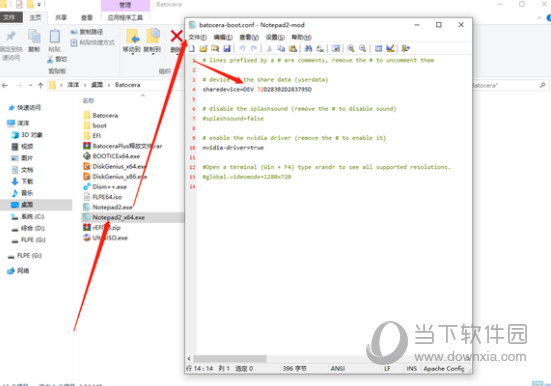Select 视频 in Explorer navigation pane
This screenshot has height=386, width=551.
coord(22,146)
